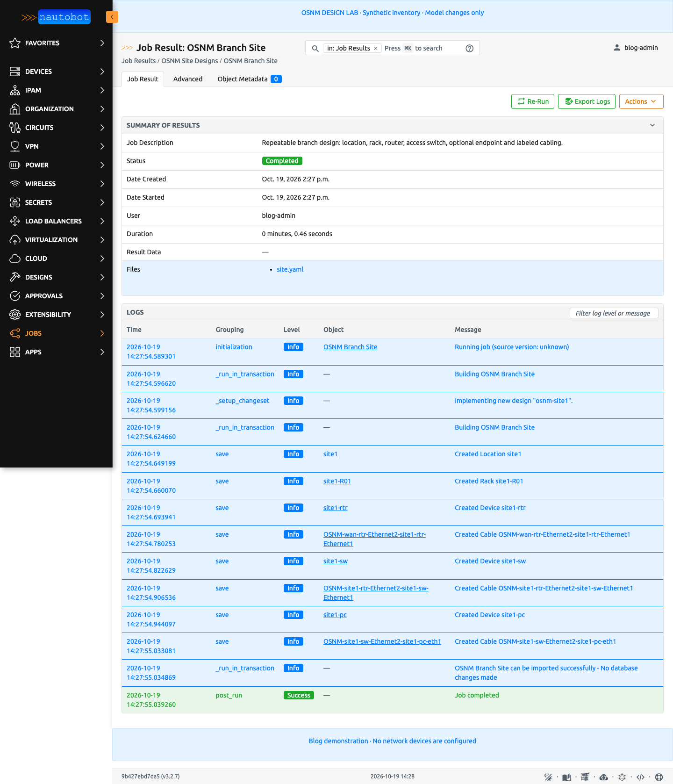Expand the Jobs sidebar menu
The width and height of the screenshot is (673, 784).
[56, 333]
